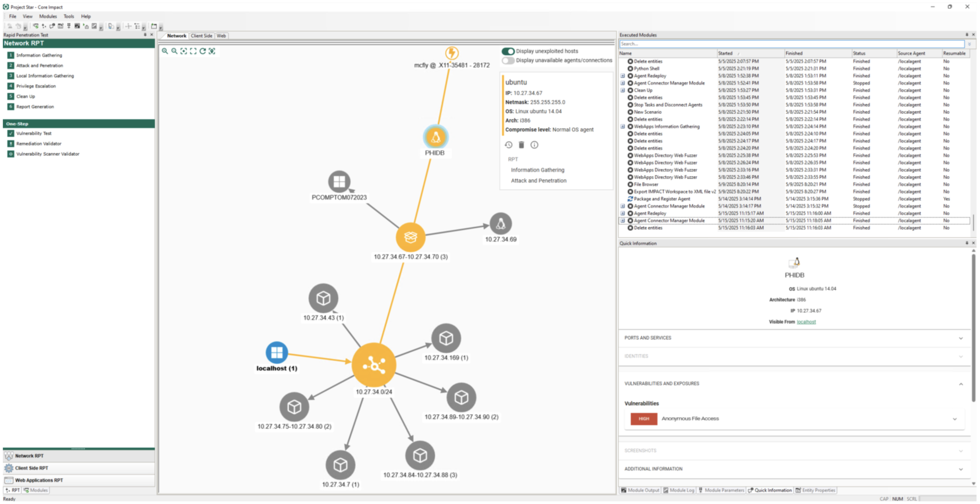Toggle Display unexploited hosts switch
The height and width of the screenshot is (504, 980).
[508, 51]
